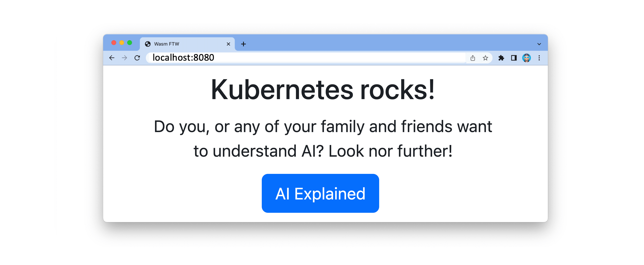Click the Wasm FTW tab globe favicon
This screenshot has width=644, height=265.
pos(148,44)
